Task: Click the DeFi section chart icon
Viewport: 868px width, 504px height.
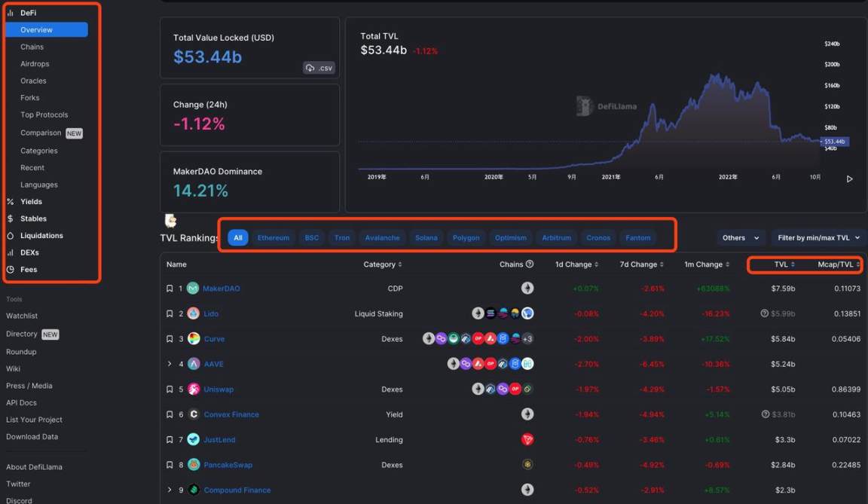Action: point(10,13)
